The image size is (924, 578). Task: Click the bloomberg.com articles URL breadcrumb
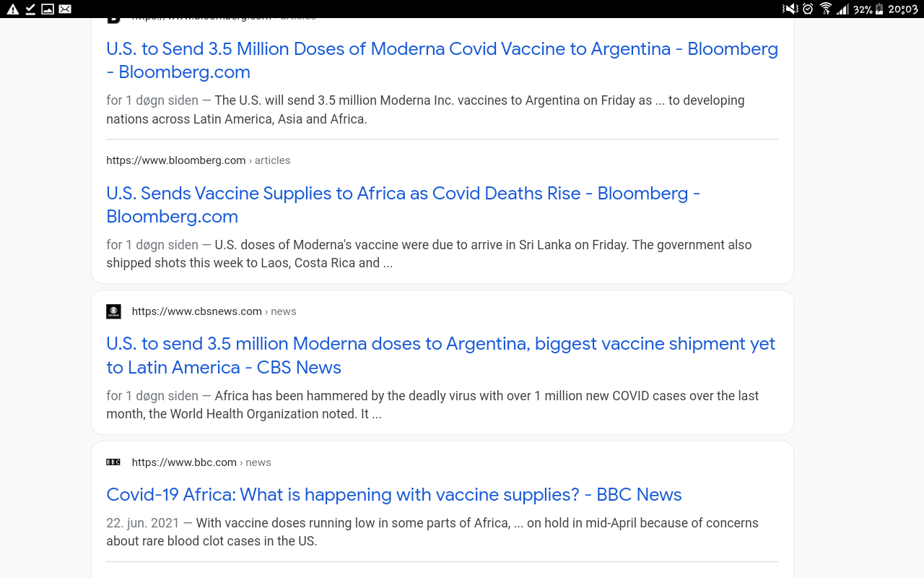[198, 160]
